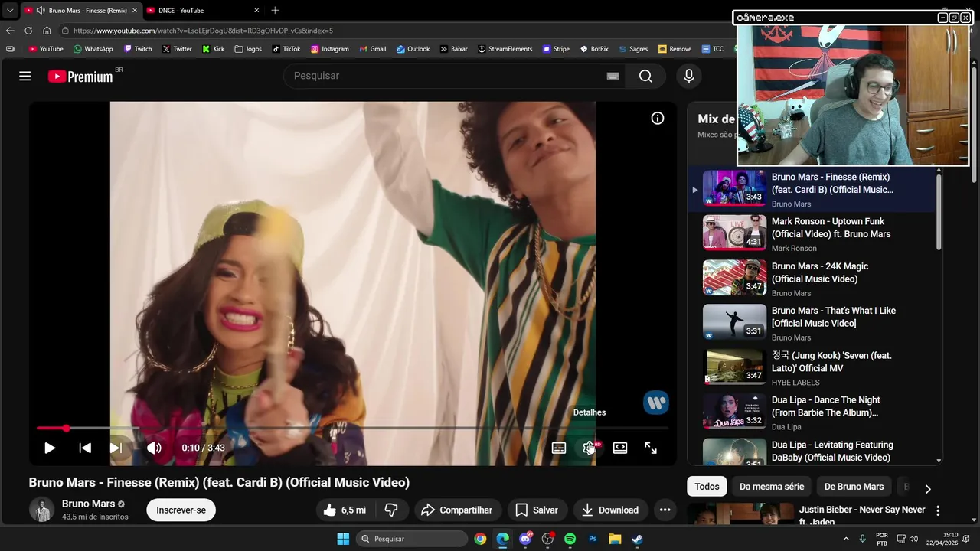Open the Jogos bookmarks folder
This screenshot has height=551, width=980.
point(248,49)
